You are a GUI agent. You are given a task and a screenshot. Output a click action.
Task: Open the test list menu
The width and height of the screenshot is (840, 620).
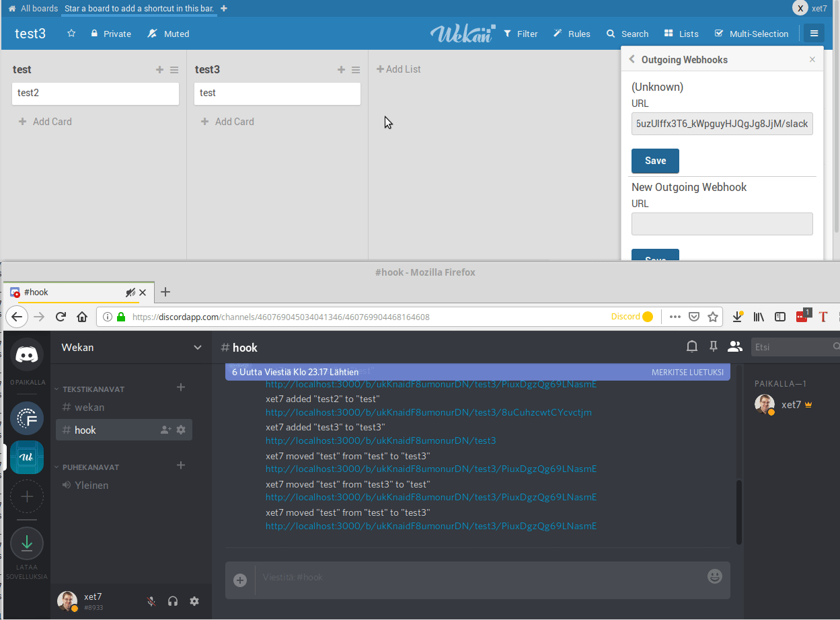coord(175,69)
